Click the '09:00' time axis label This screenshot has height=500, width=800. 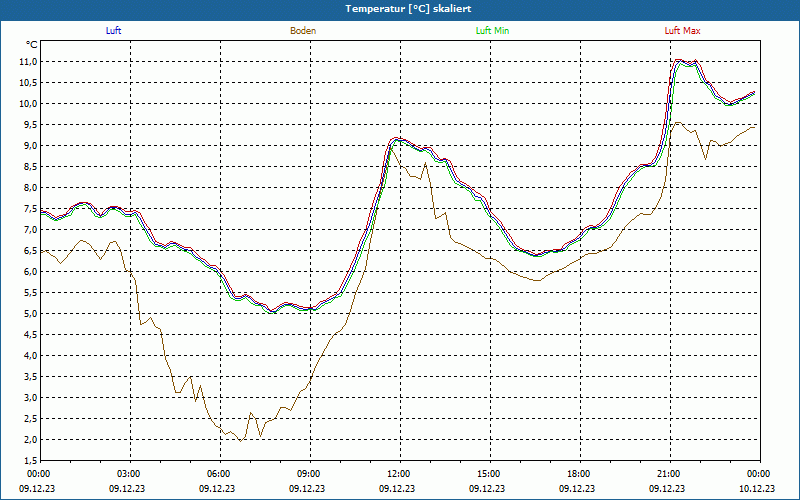click(310, 474)
